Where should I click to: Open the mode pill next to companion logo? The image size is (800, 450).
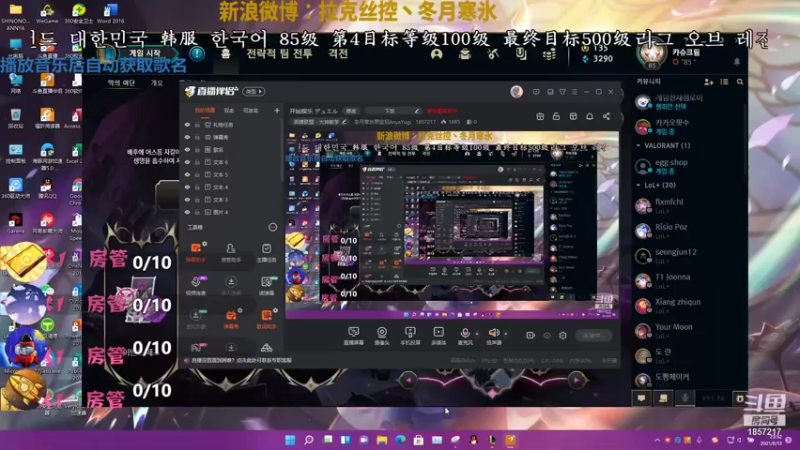pos(254,91)
